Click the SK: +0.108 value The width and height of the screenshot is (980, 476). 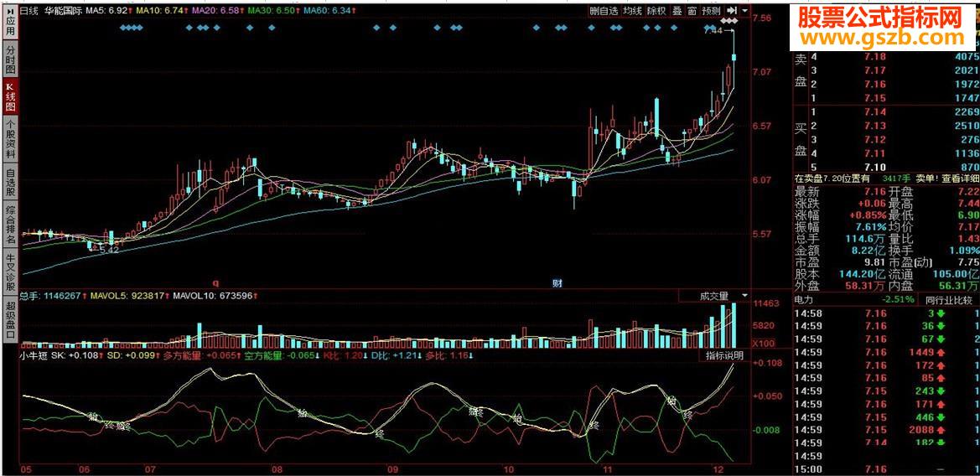pyautogui.click(x=75, y=356)
